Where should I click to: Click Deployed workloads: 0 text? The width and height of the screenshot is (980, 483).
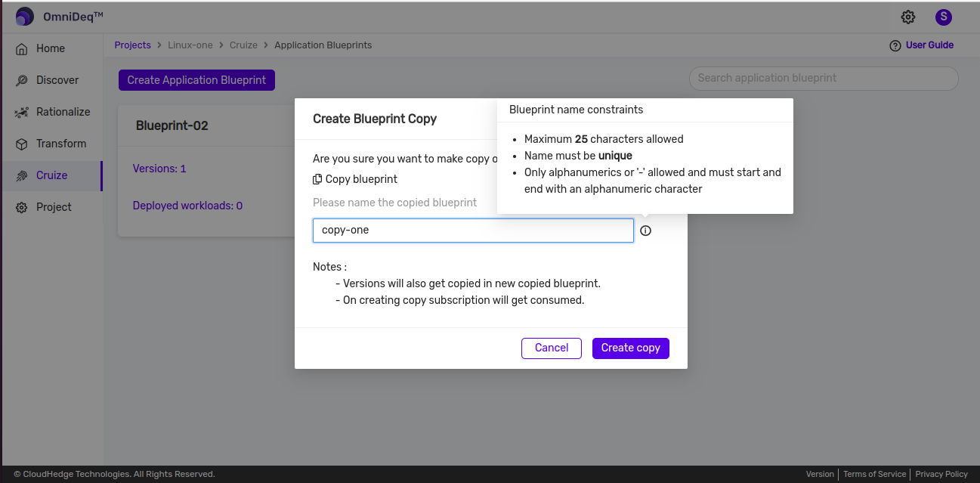187,206
